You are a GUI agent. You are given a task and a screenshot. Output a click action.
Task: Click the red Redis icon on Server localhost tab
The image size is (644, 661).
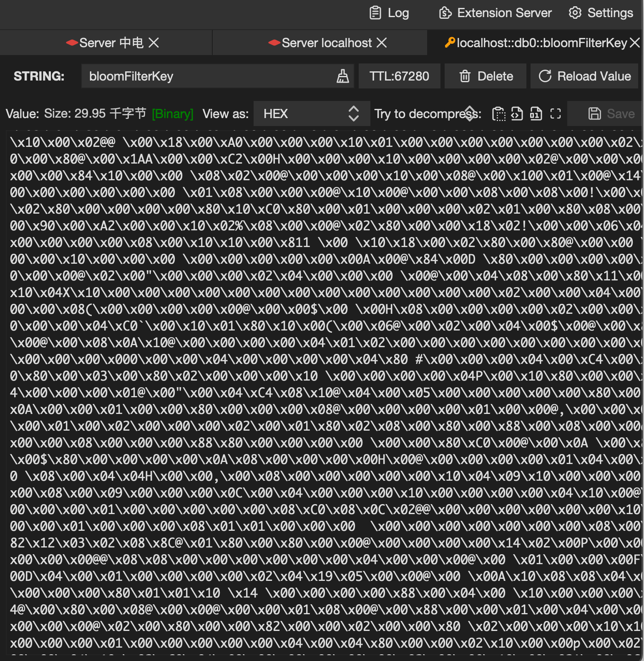[274, 43]
